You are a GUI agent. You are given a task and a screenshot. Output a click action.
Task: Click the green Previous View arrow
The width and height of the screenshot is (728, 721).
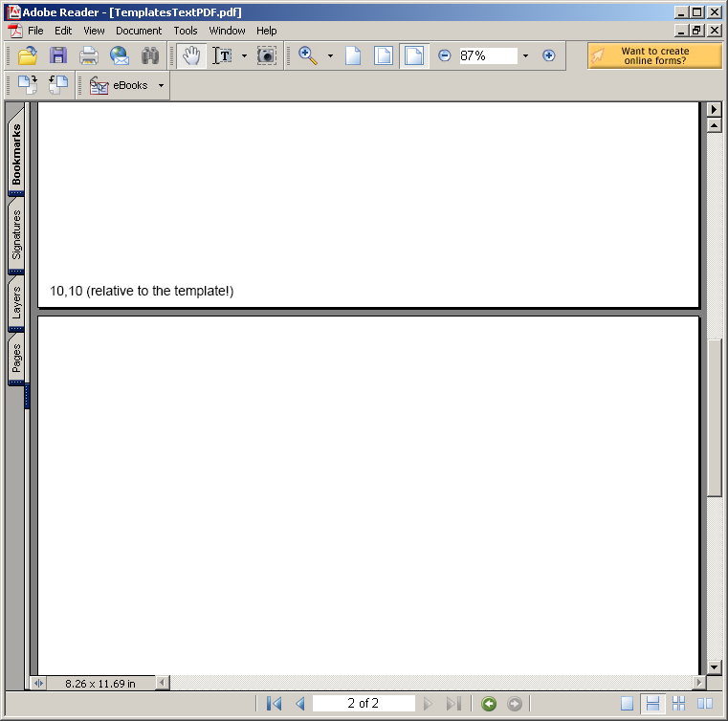coord(489,704)
